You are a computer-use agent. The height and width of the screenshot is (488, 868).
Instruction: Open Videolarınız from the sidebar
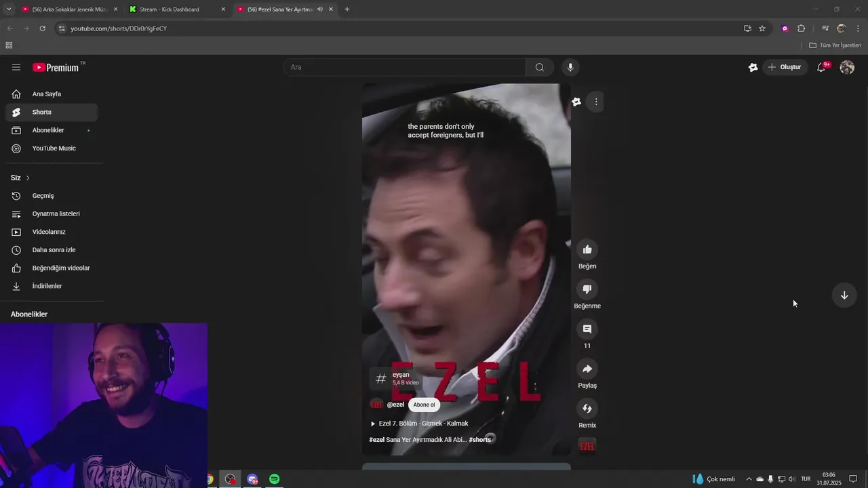[x=52, y=232]
